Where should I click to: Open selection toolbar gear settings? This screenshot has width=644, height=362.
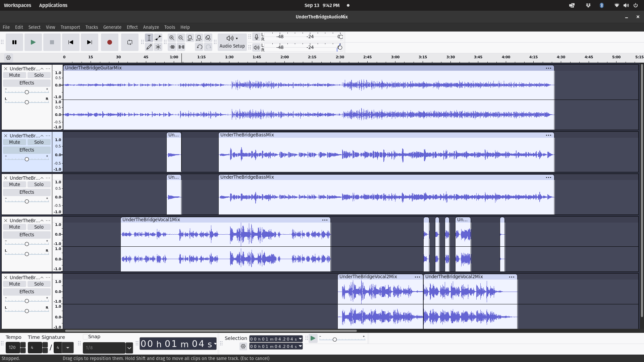(243, 347)
